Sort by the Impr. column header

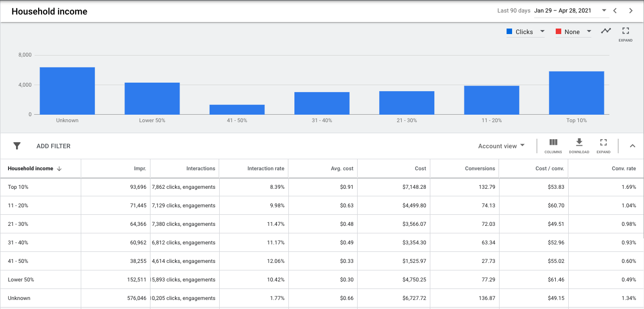coord(140,168)
